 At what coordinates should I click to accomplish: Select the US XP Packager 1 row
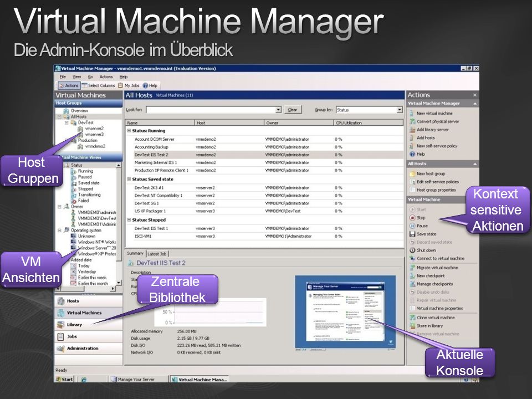tap(264, 211)
